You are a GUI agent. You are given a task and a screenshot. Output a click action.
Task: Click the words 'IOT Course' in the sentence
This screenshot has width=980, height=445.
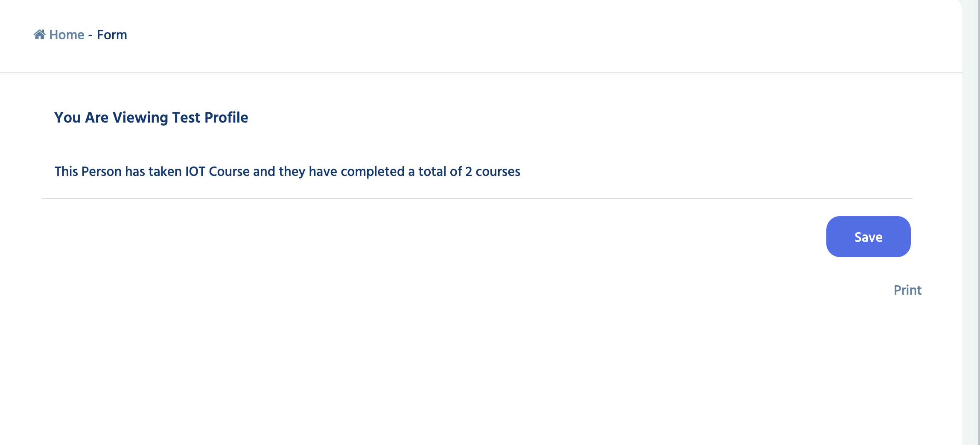217,172
